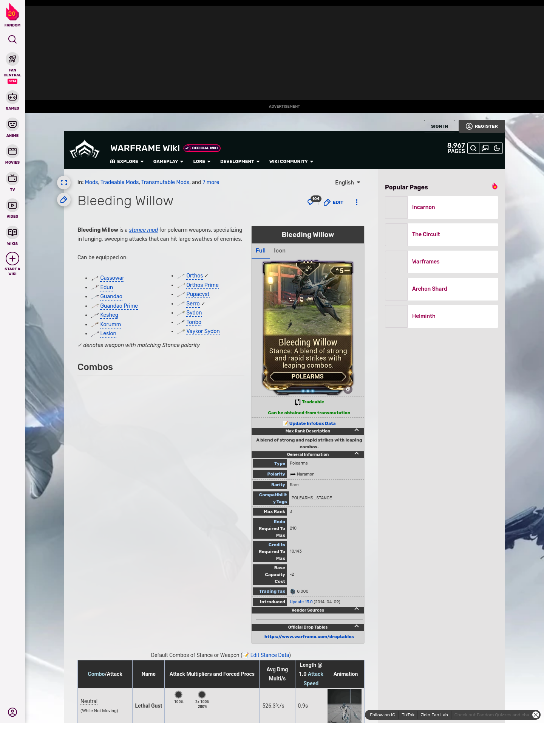
Task: Click the floating pencil edit icon
Action: [x=64, y=200]
